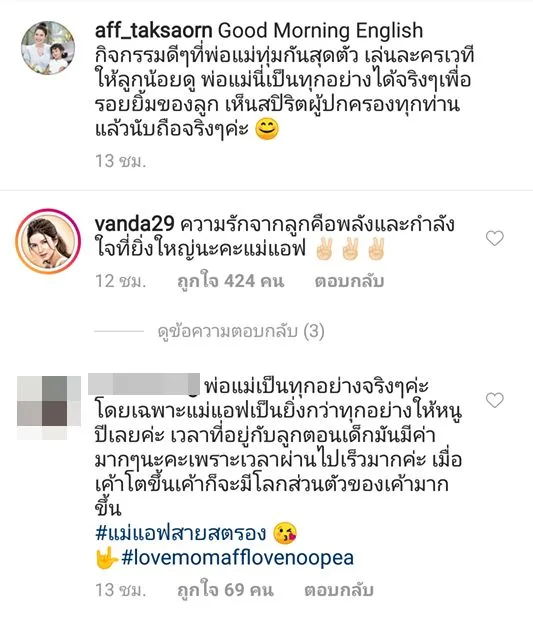Click the first victory hand emoji
This screenshot has height=631, width=533.
[x=324, y=249]
